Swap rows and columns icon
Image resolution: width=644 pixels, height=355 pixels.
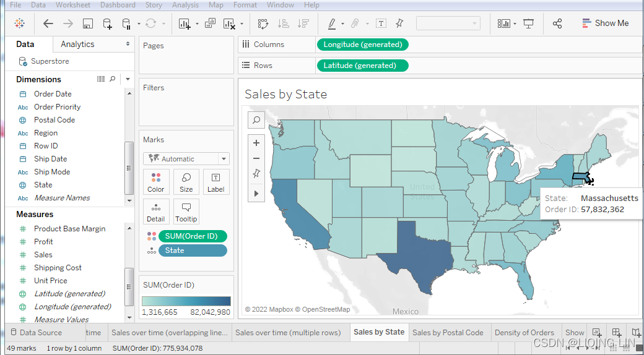263,24
